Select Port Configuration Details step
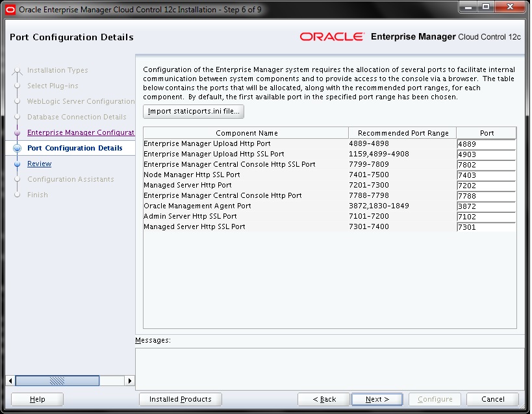Image resolution: width=532 pixels, height=414 pixels. coord(75,148)
